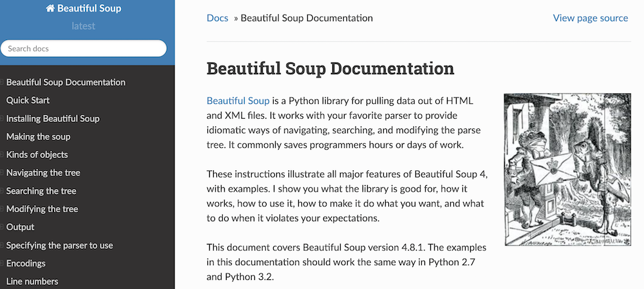Viewport: 644px width, 289px height.
Task: Click the Search docs input field
Action: point(84,48)
